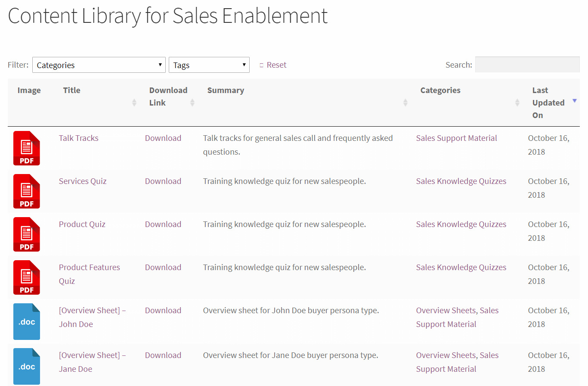Open the Categories filter dropdown
588x386 pixels.
(x=99, y=65)
